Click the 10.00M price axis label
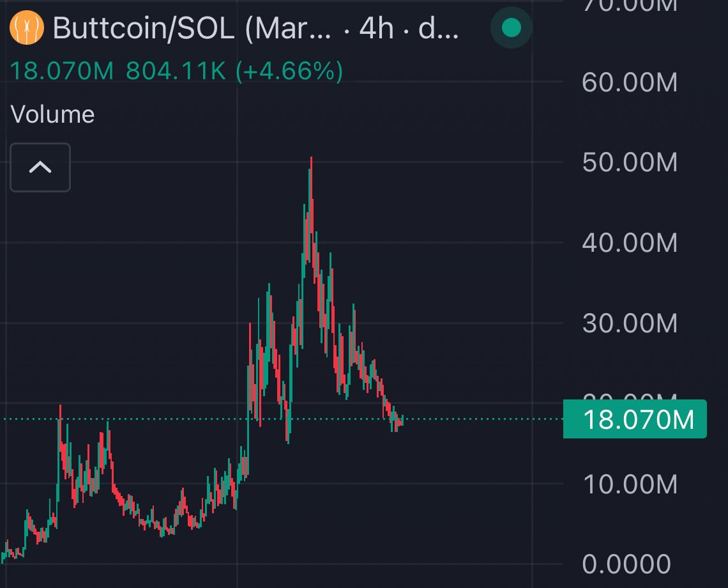Screen dimensions: 728x588 click(x=630, y=484)
